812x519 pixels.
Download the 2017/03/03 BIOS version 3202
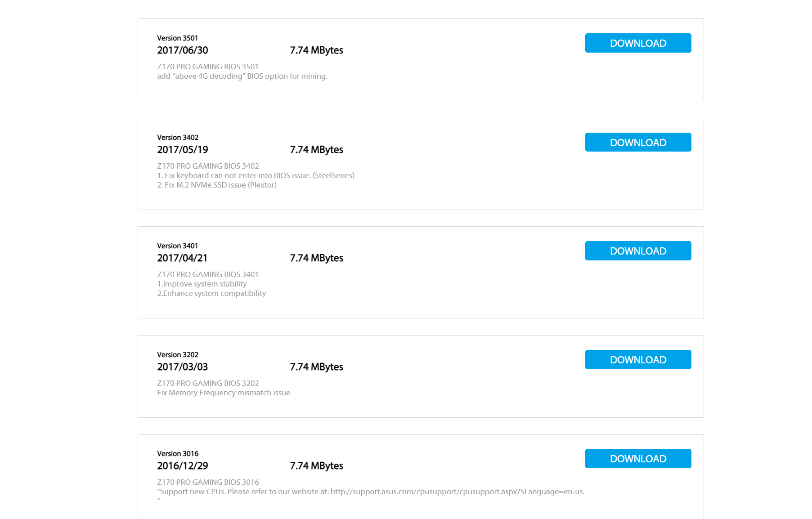tap(638, 360)
